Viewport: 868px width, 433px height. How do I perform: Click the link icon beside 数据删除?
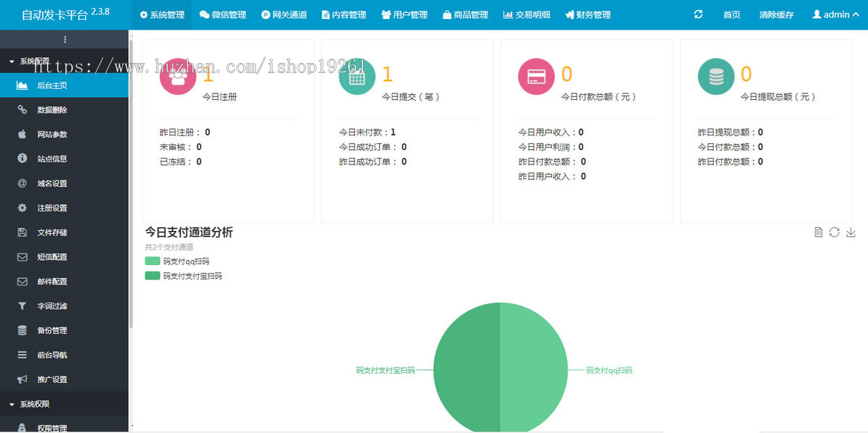(x=22, y=110)
